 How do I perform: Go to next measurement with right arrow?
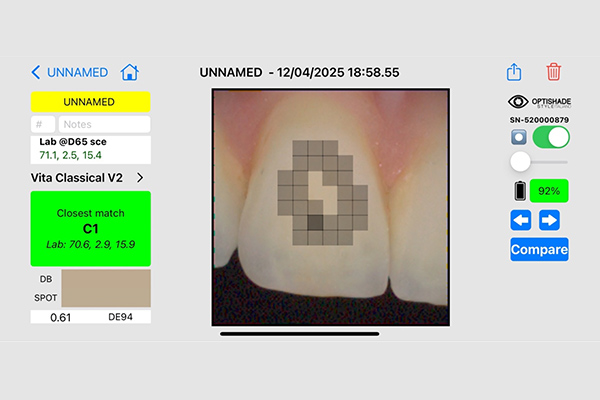[549, 219]
